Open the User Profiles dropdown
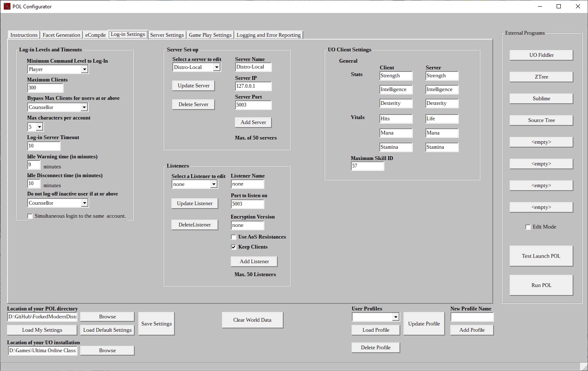 click(x=395, y=317)
